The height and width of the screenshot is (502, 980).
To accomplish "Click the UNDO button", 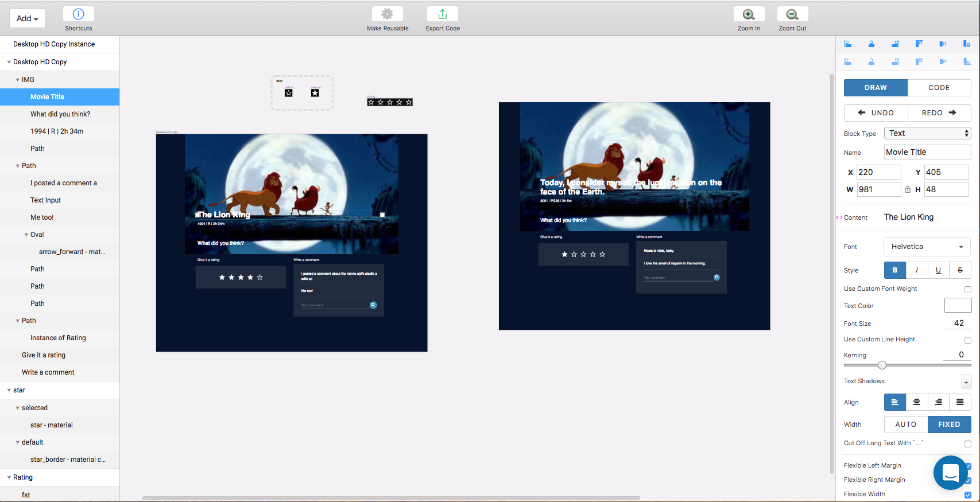I will [876, 113].
